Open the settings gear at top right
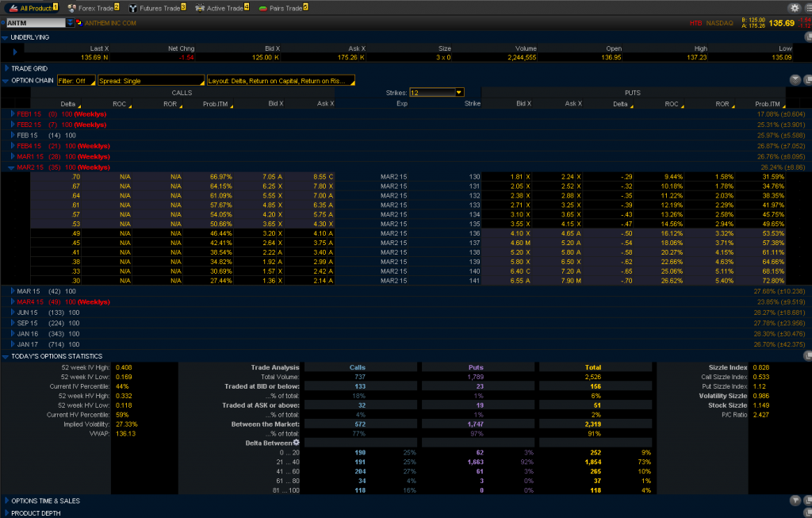812x518 pixels. click(795, 8)
